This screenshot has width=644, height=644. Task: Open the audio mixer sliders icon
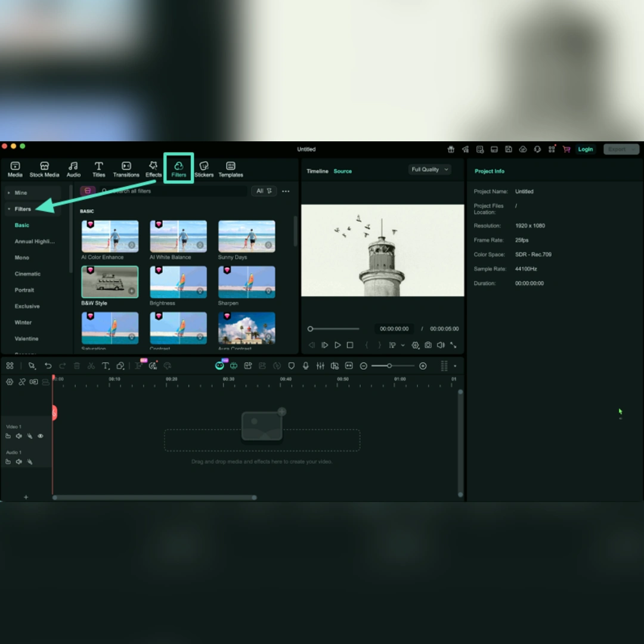coord(320,366)
